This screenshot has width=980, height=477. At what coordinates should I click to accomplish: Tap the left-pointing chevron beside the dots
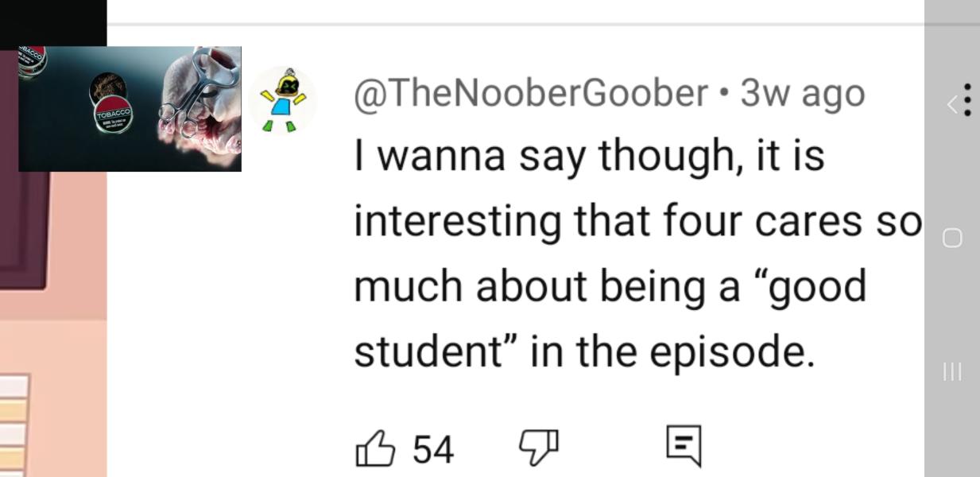[x=952, y=104]
